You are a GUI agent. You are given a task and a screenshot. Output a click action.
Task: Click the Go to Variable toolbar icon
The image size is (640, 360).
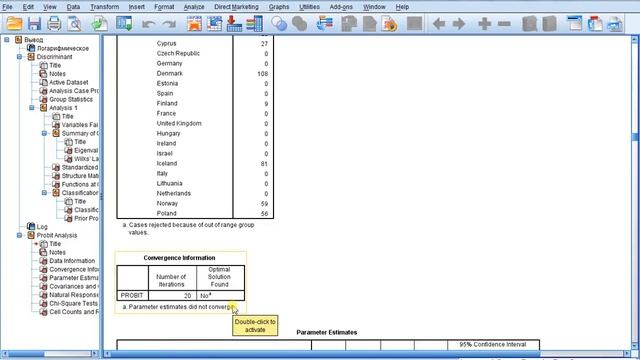[x=234, y=24]
